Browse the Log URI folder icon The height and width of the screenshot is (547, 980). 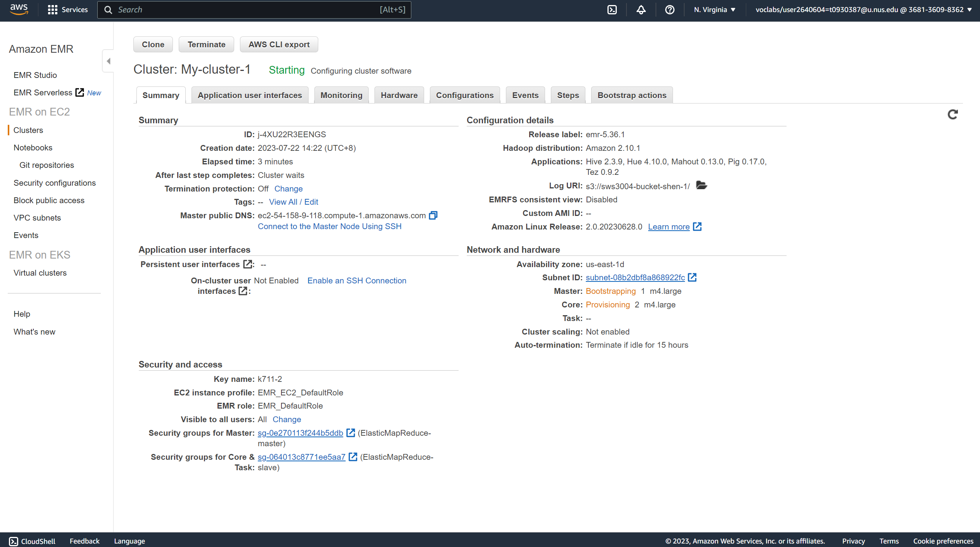pyautogui.click(x=701, y=185)
